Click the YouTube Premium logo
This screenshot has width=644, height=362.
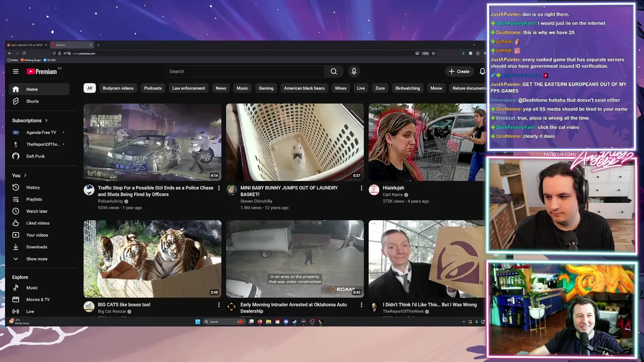[42, 71]
